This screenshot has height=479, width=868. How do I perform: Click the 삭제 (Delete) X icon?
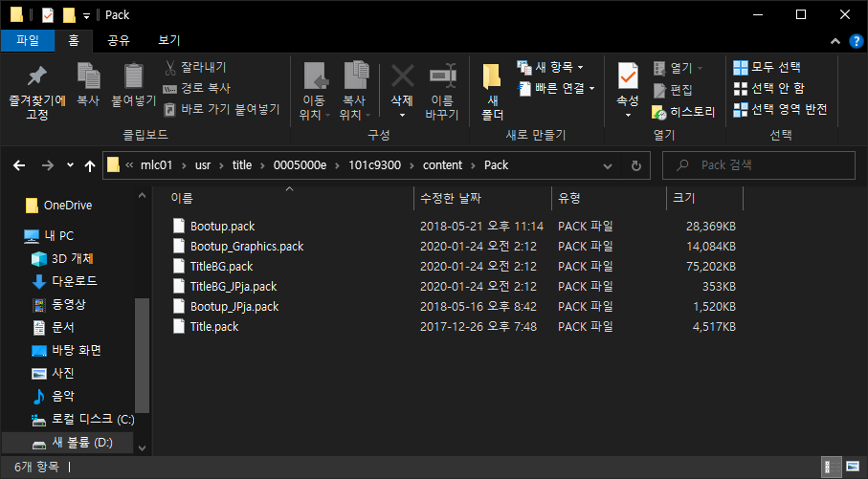[403, 76]
